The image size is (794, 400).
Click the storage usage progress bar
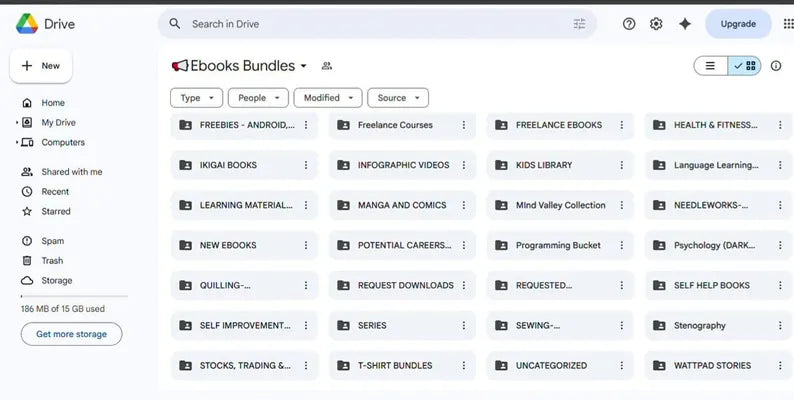click(74, 296)
